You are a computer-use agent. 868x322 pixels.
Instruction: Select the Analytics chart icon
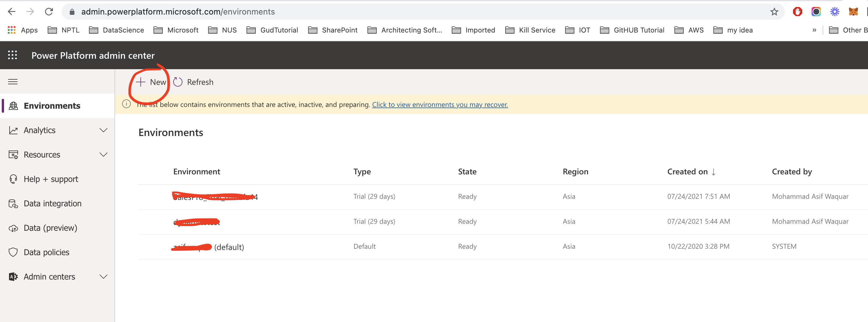13,130
